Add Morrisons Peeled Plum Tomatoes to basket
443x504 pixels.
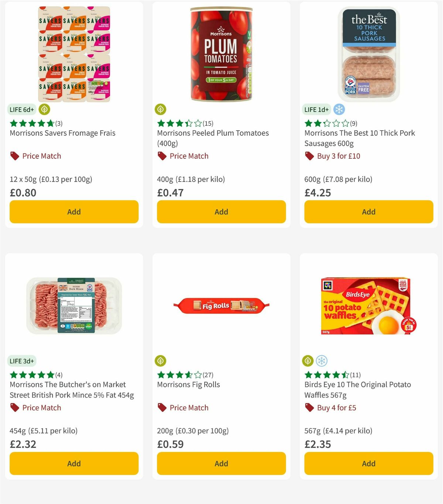[x=221, y=212]
